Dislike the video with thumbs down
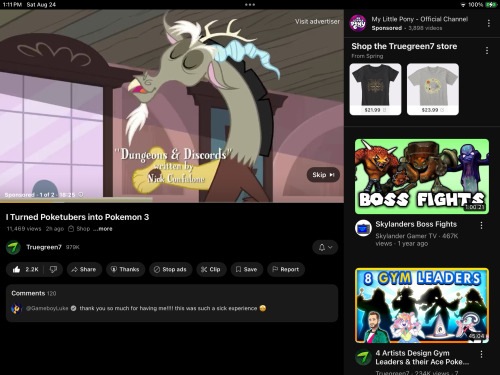The image size is (500, 375). [53, 269]
